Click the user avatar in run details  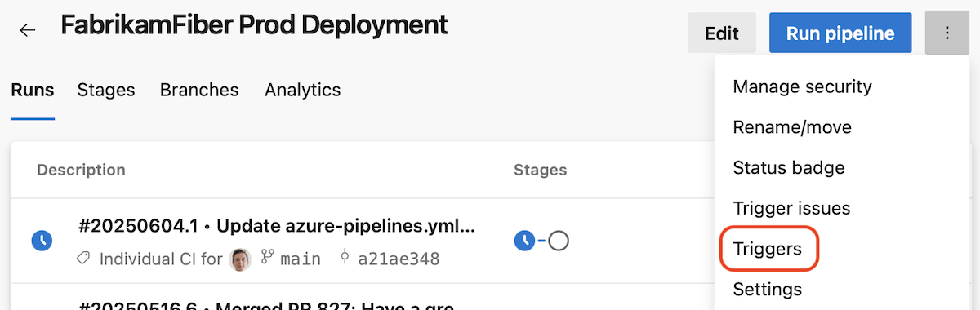click(240, 259)
